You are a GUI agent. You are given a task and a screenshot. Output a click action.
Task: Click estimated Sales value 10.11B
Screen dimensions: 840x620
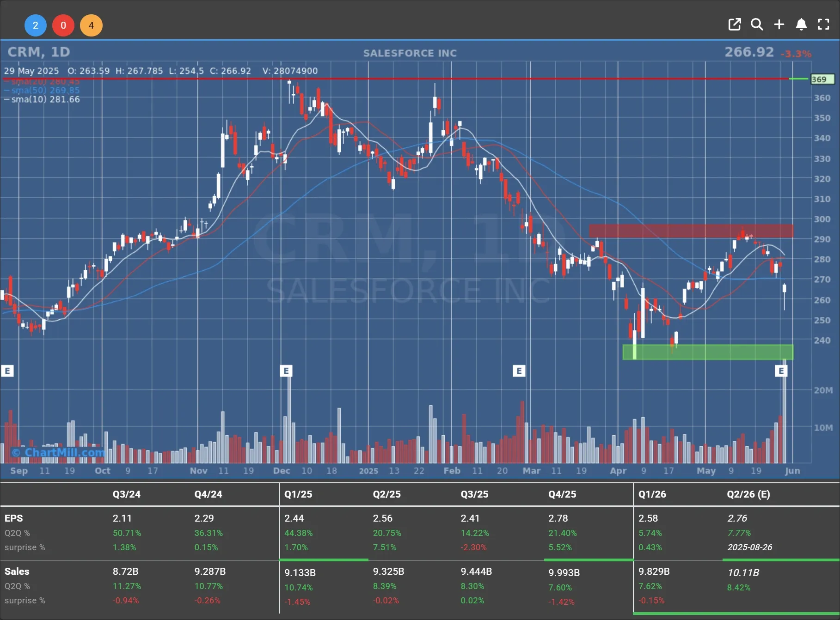click(743, 573)
